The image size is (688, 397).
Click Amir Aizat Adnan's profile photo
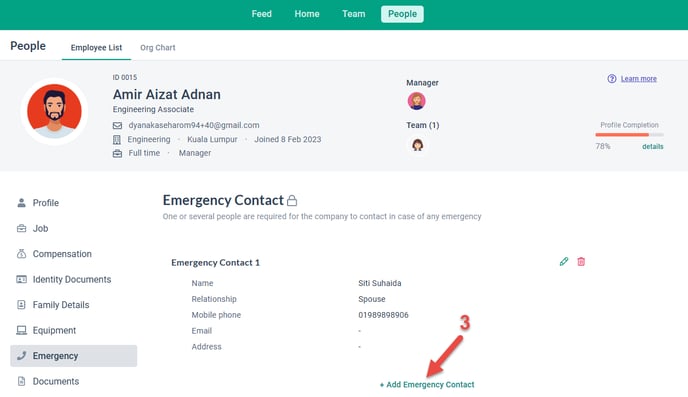tap(54, 111)
